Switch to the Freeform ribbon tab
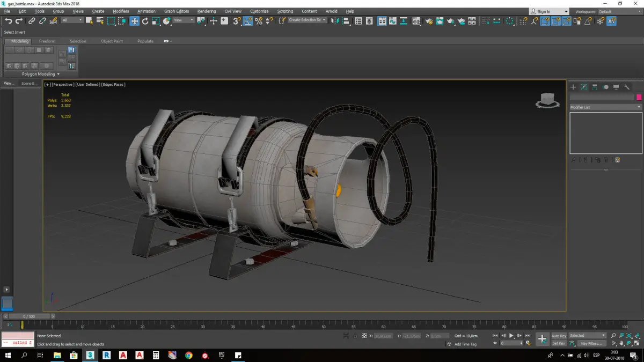644x362 pixels. coord(47,41)
